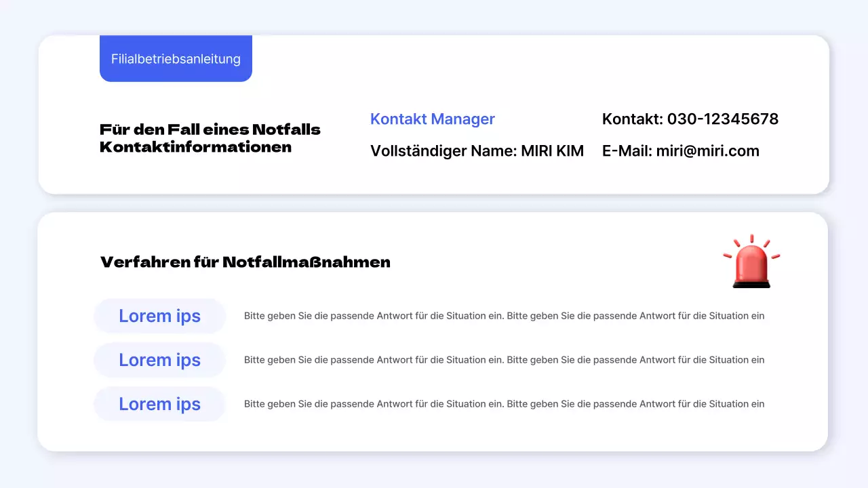Image resolution: width=868 pixels, height=488 pixels.
Task: Click the Kontakt label text
Action: [x=627, y=119]
